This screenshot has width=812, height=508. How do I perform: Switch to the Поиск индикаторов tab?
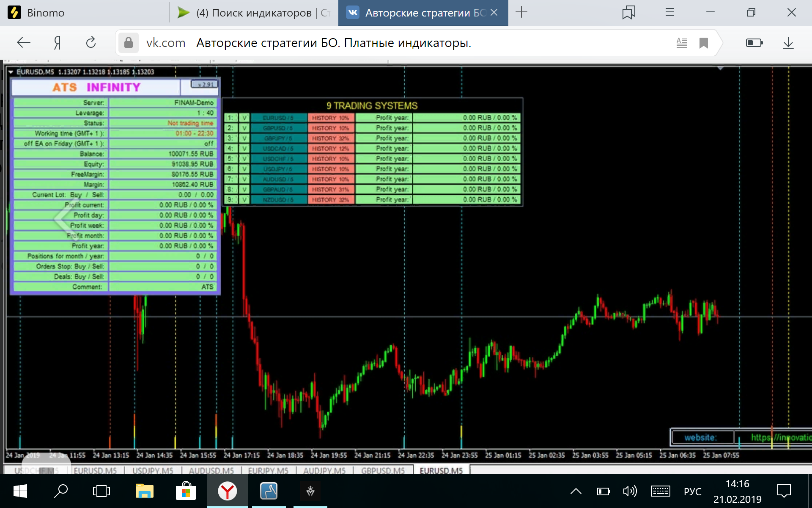pos(254,13)
